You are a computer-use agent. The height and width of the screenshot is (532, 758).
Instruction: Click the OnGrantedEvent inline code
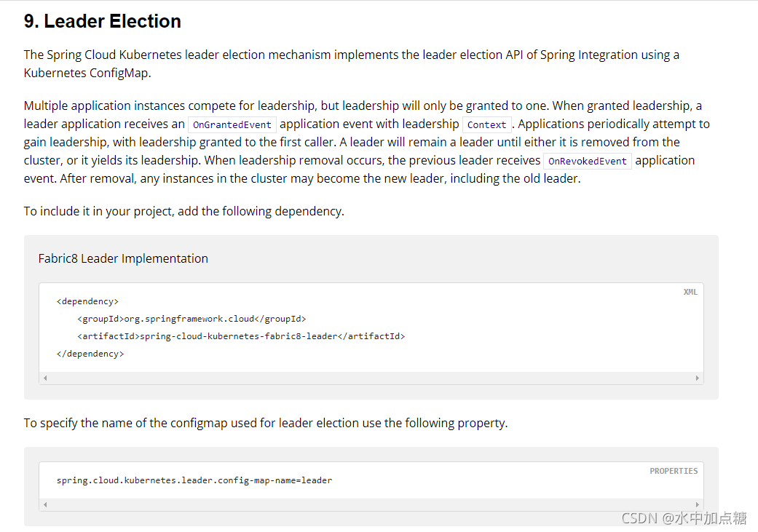pos(232,124)
